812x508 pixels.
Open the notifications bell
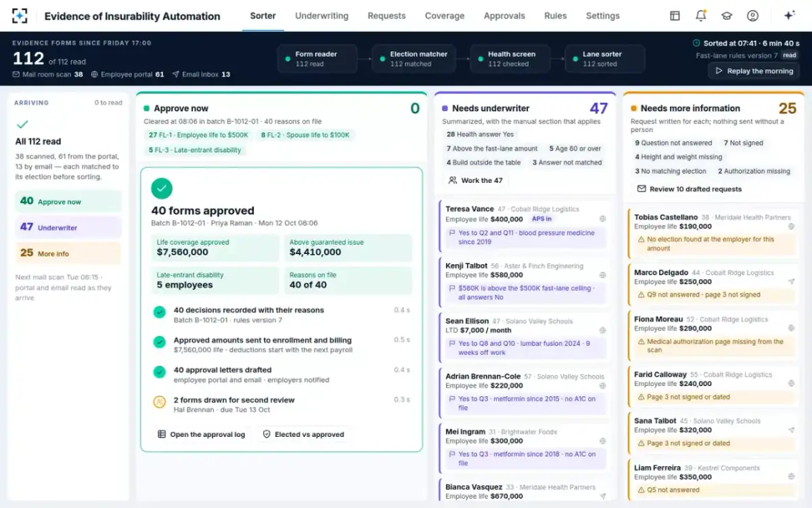pos(700,16)
